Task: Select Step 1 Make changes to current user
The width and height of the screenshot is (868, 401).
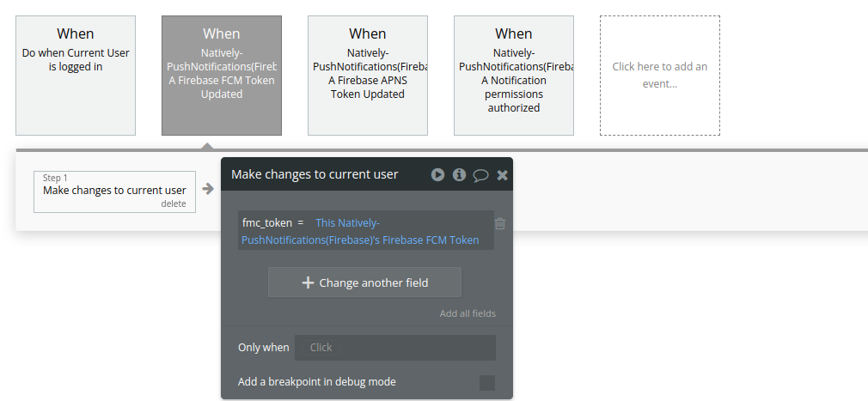Action: click(x=114, y=191)
